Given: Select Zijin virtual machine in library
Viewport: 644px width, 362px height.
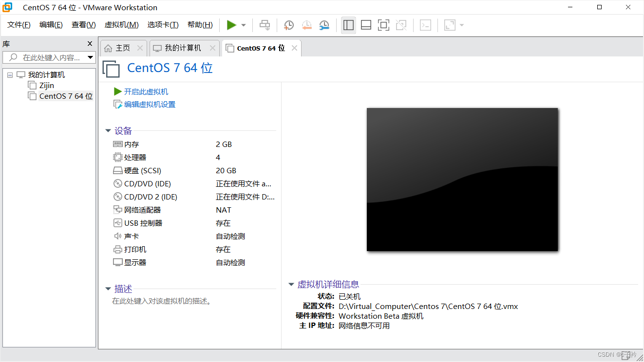Looking at the screenshot, I should [x=47, y=86].
